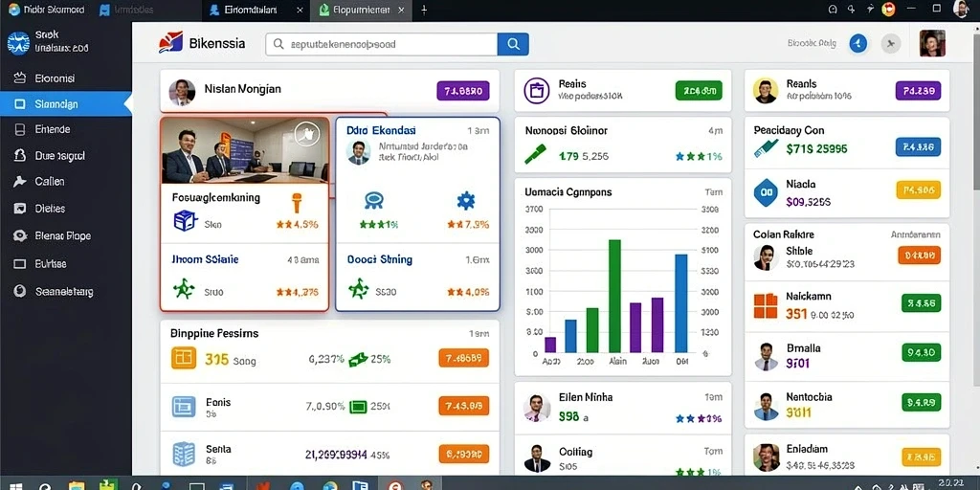Select the highlighted Sisnndgan sidebar item

pyautogui.click(x=66, y=104)
